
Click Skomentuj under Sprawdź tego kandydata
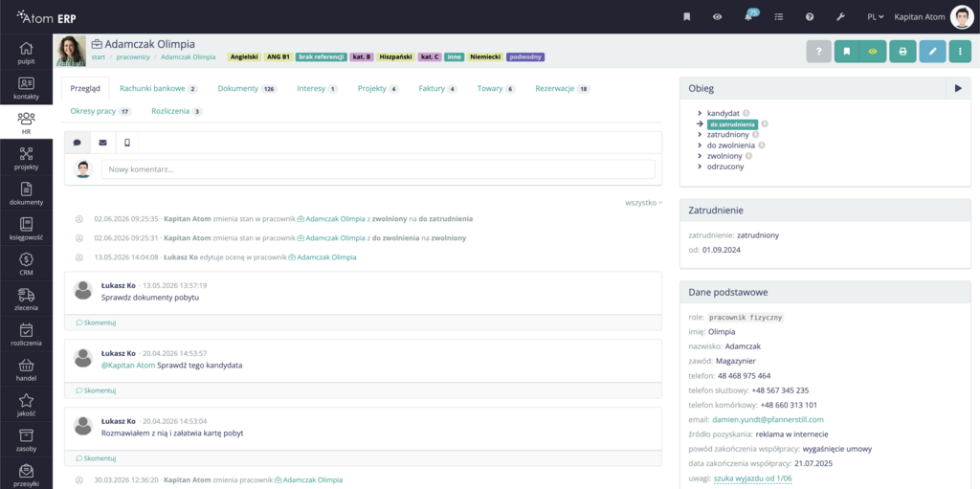tap(97, 390)
